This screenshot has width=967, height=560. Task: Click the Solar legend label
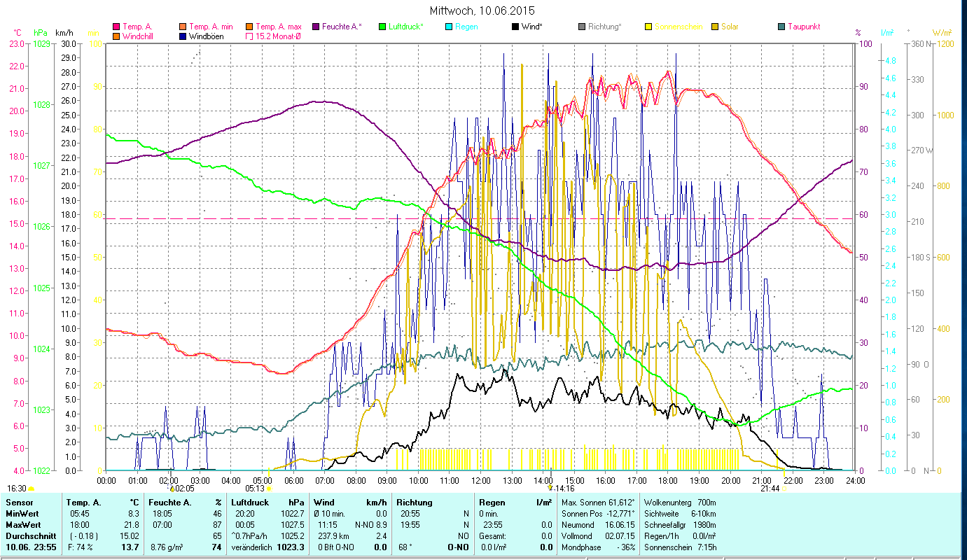tap(730, 27)
